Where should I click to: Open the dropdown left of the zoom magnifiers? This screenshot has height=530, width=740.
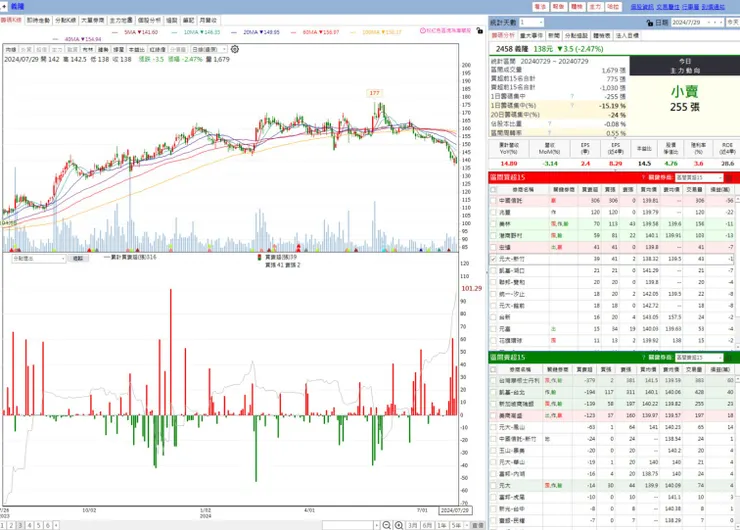[x=351, y=525]
